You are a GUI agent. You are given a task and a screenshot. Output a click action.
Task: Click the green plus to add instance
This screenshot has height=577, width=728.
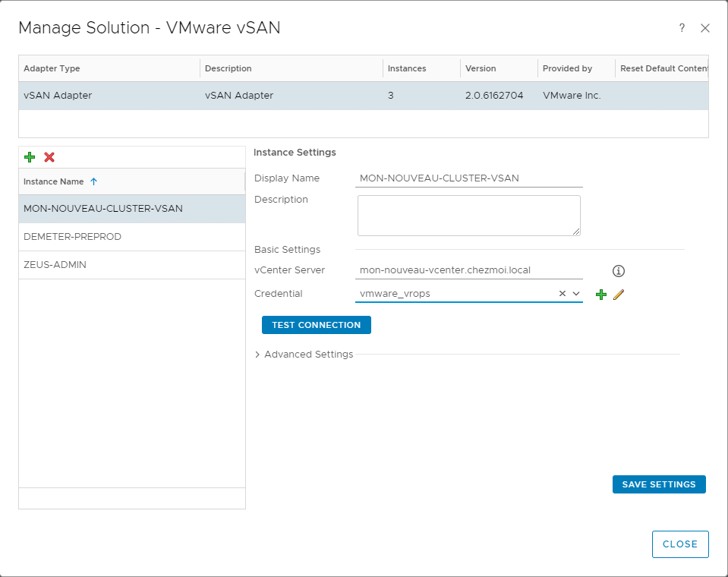[x=30, y=157]
